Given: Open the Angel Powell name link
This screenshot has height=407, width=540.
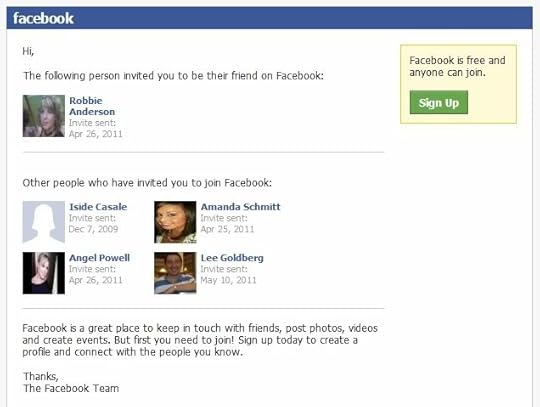Looking at the screenshot, I should coord(100,258).
